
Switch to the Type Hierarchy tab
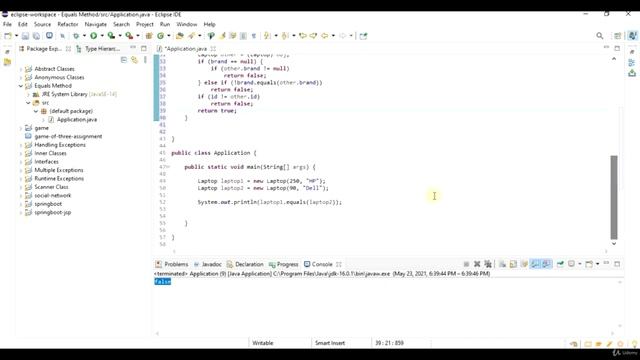98,49
